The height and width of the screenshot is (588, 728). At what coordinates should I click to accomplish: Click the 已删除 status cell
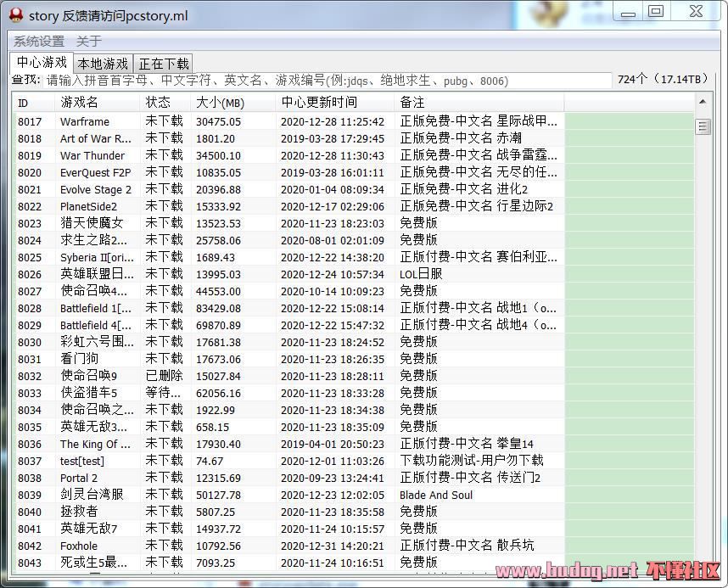[164, 376]
